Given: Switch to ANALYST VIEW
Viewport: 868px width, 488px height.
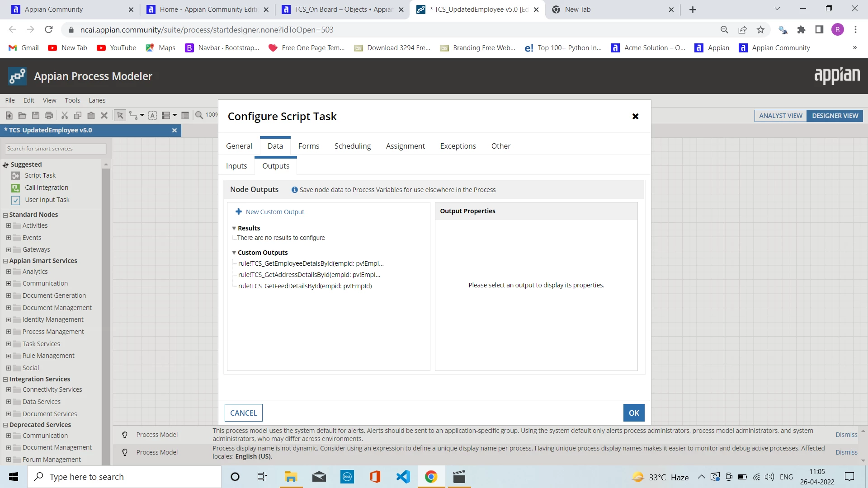Looking at the screenshot, I should point(781,116).
